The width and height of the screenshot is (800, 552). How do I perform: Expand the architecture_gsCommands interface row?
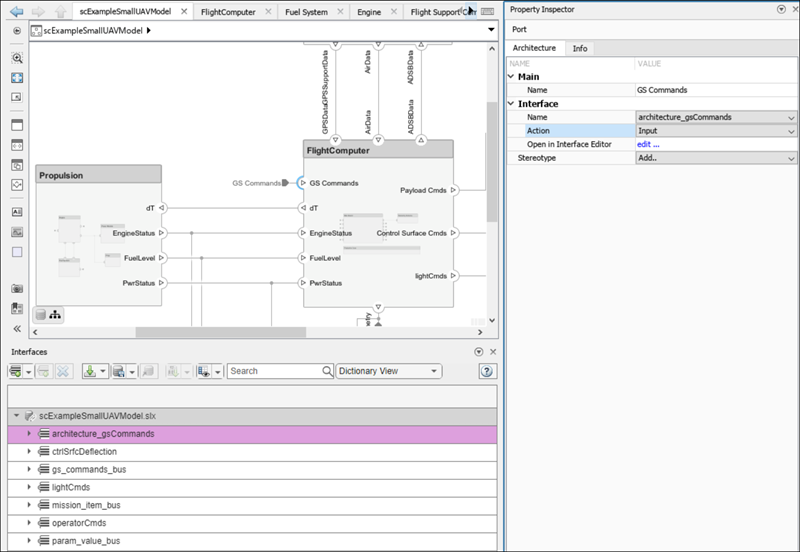tap(29, 434)
